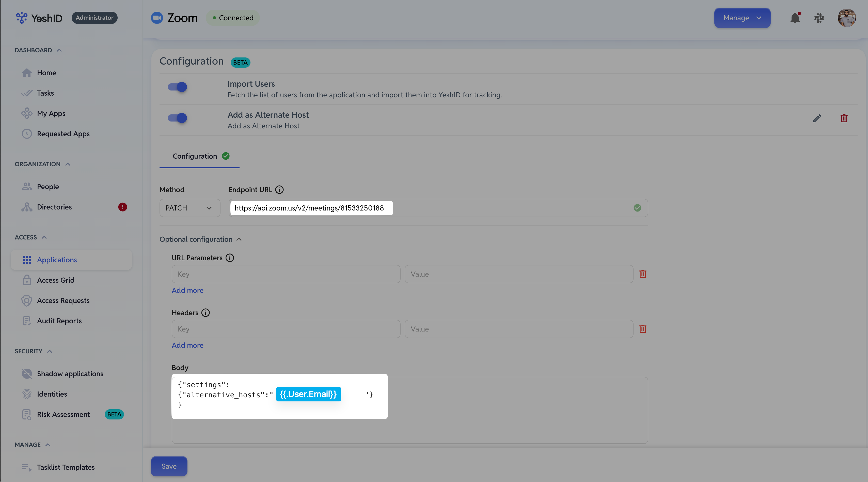The image size is (868, 482).
Task: Click the Audit Reports icon
Action: [x=27, y=321]
